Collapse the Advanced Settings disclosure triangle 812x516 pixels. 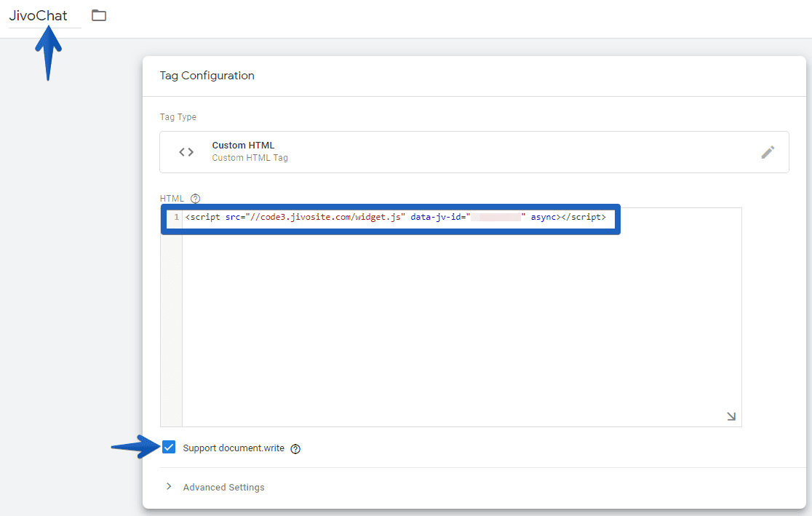(x=168, y=487)
